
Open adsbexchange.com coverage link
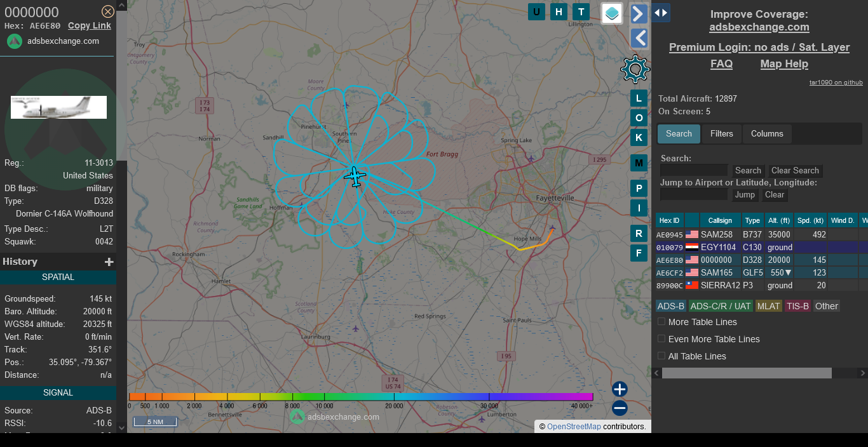[759, 27]
